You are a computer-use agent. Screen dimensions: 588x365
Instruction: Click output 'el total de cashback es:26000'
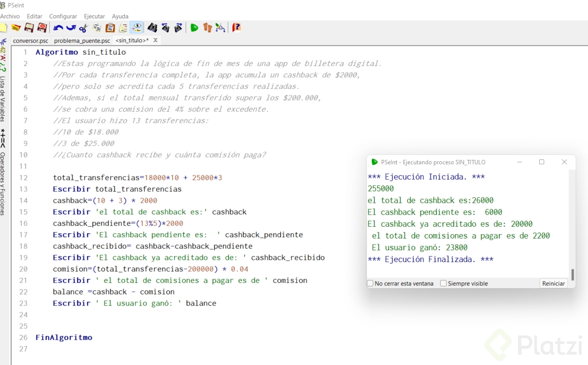tap(430, 201)
